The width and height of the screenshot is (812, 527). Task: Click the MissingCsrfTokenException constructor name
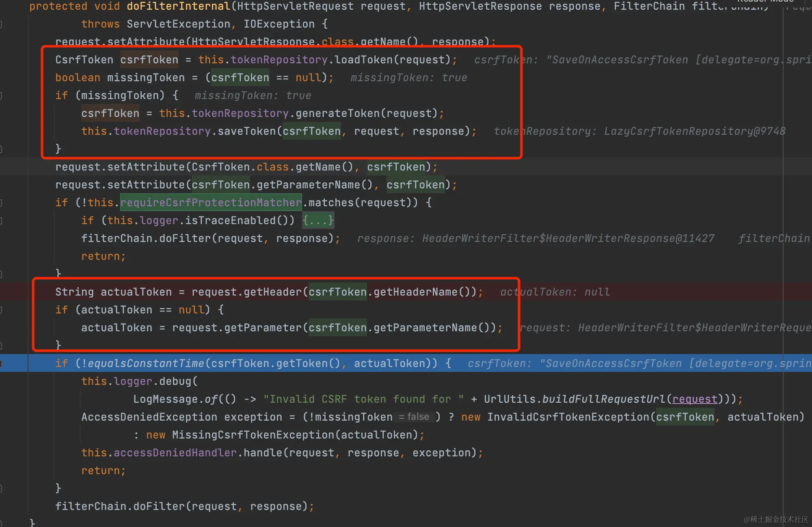(x=253, y=435)
